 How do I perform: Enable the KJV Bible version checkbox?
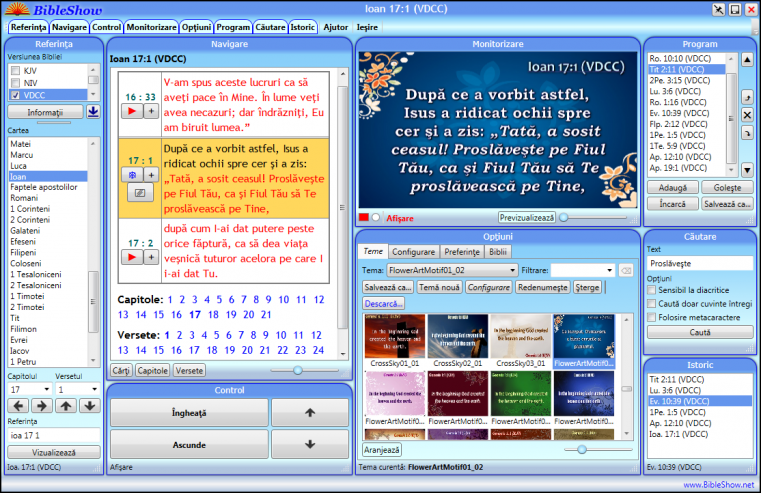coord(15,72)
